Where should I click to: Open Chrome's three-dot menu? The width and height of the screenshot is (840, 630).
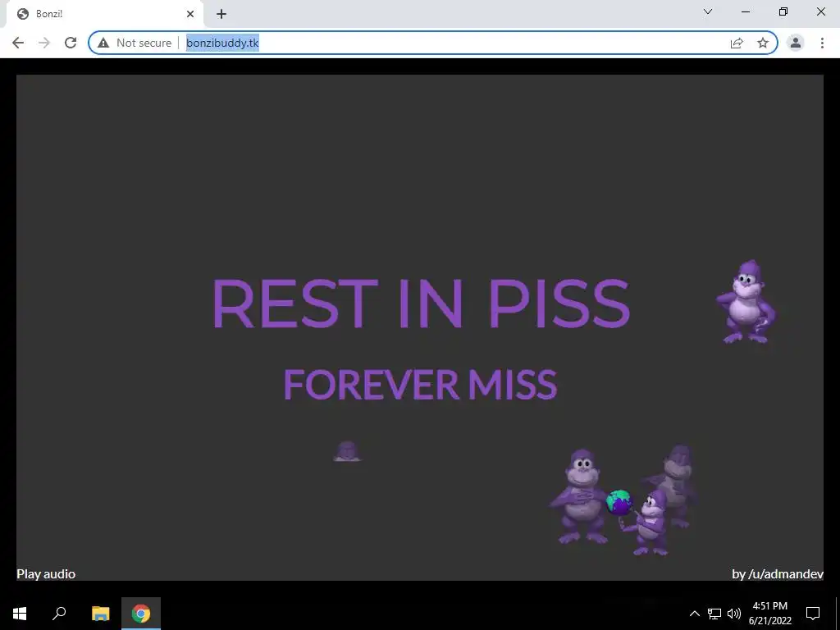click(x=822, y=43)
